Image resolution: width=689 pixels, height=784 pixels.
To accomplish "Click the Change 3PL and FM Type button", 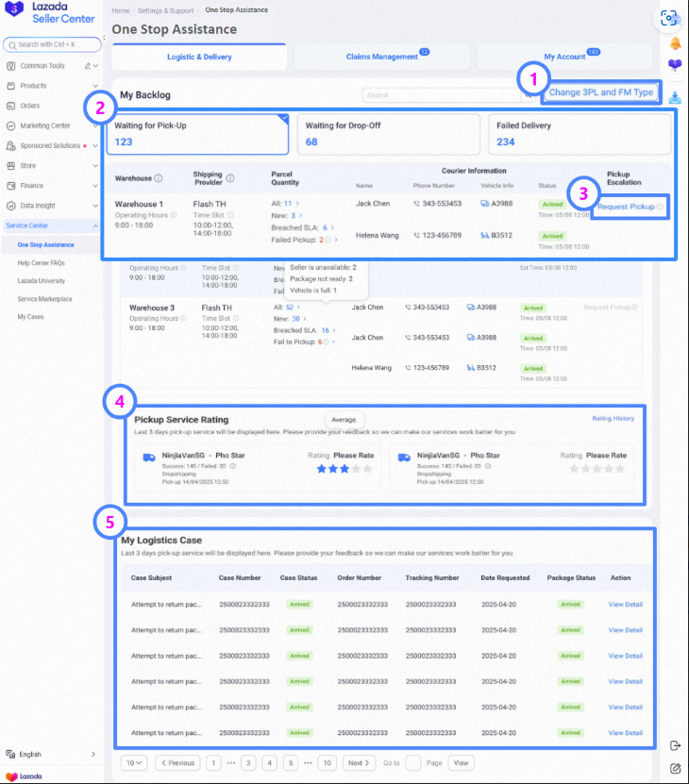I will pos(601,92).
